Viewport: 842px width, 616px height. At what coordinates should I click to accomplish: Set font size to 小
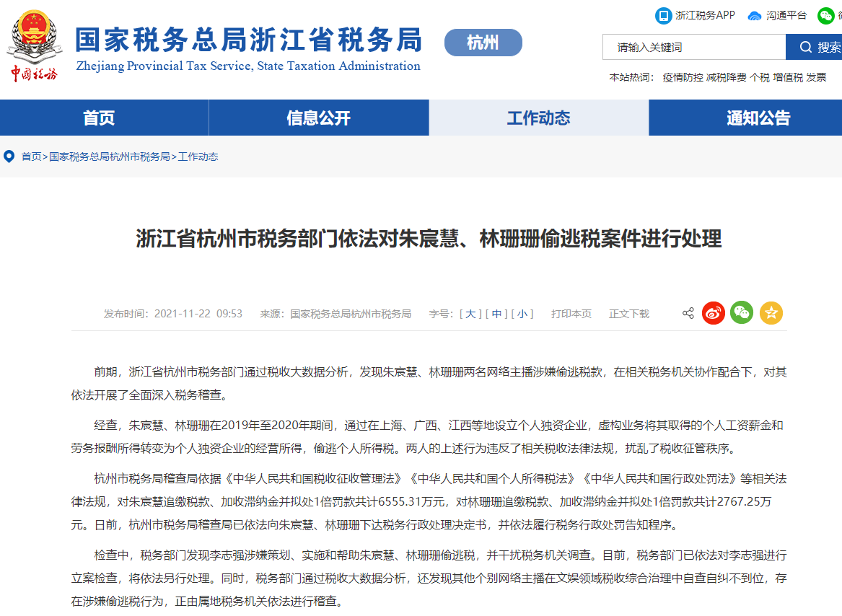pyautogui.click(x=522, y=314)
